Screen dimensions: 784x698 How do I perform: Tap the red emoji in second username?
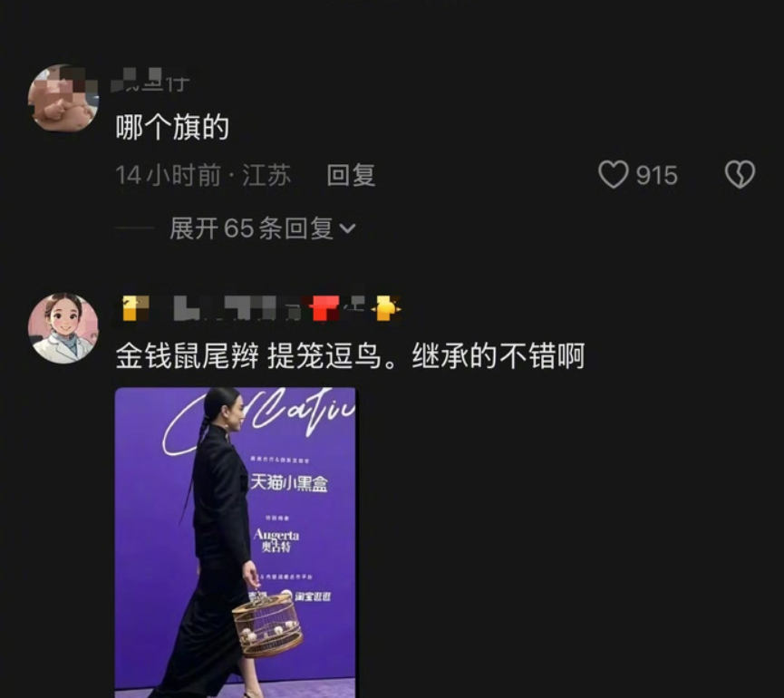(x=324, y=307)
